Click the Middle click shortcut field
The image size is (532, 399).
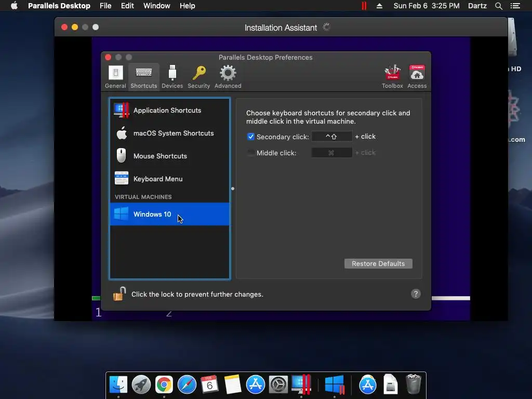[332, 153]
